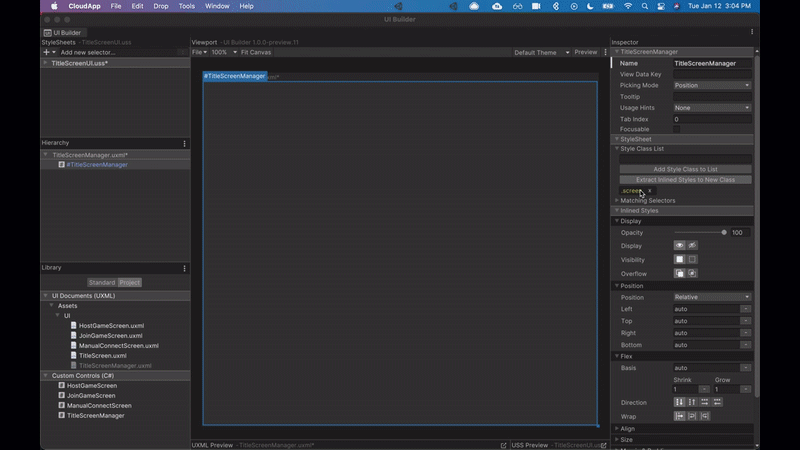This screenshot has width=800, height=450.
Task: Click Add Style Class to List button
Action: tap(685, 169)
